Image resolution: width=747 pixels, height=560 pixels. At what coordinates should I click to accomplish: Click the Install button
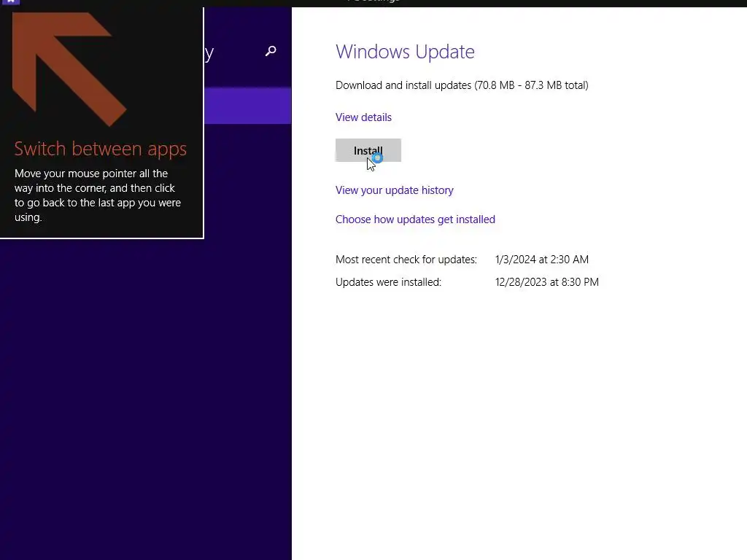point(368,150)
